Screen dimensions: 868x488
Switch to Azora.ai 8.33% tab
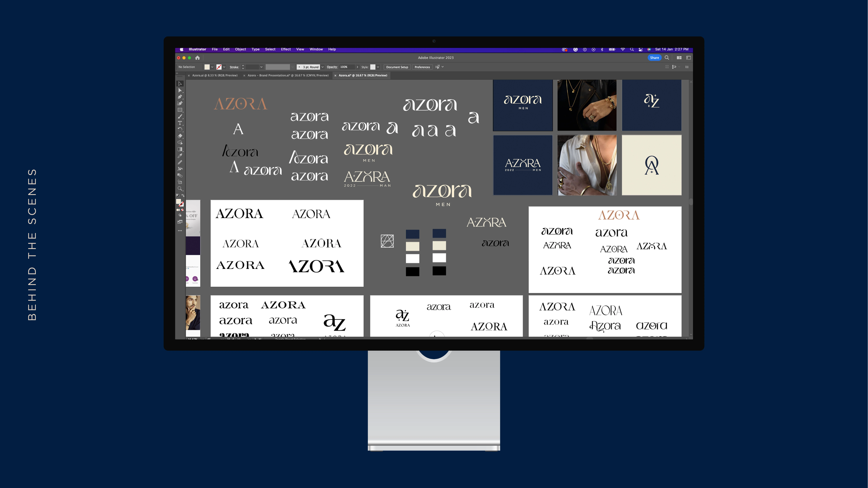tap(215, 75)
